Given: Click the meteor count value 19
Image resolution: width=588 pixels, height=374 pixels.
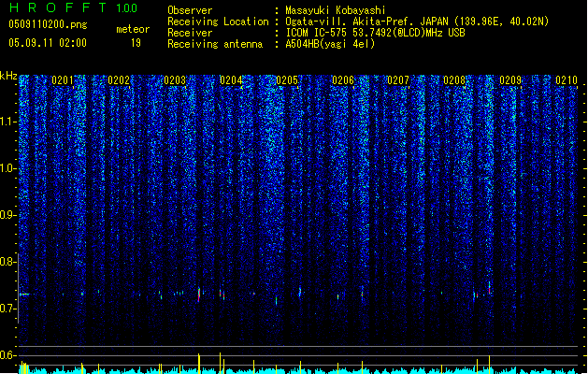Looking at the screenshot, I should (136, 43).
